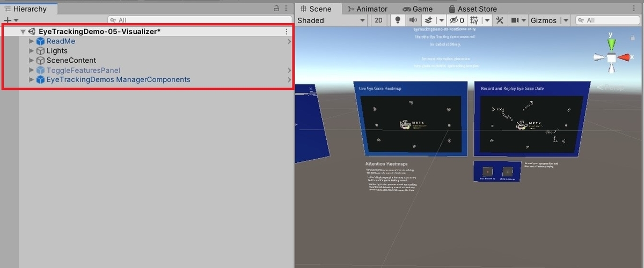Select ReadMe in Hierarchy
Viewport: 644px width, 268px height.
pos(61,41)
